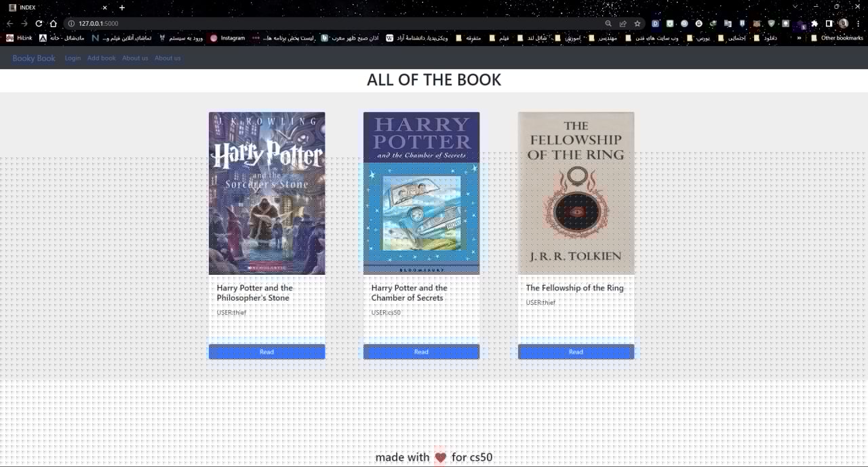The image size is (868, 467).
Task: Reload the page with the refresh icon
Action: (39, 23)
